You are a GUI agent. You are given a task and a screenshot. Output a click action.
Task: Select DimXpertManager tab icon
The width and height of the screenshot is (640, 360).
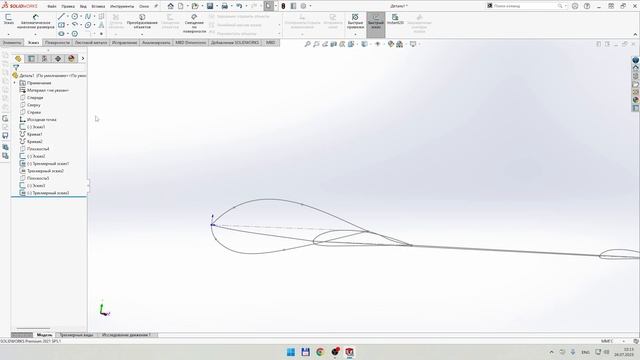[x=58, y=58]
